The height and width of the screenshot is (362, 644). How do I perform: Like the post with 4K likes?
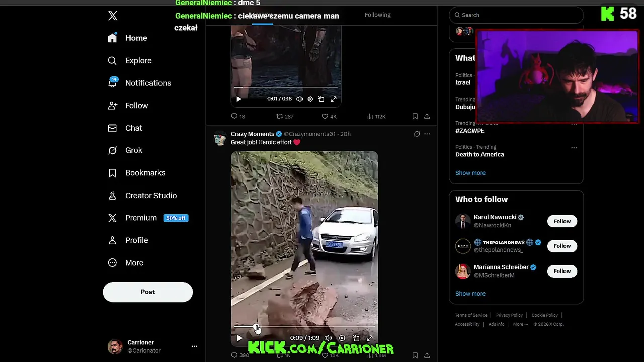329,116
